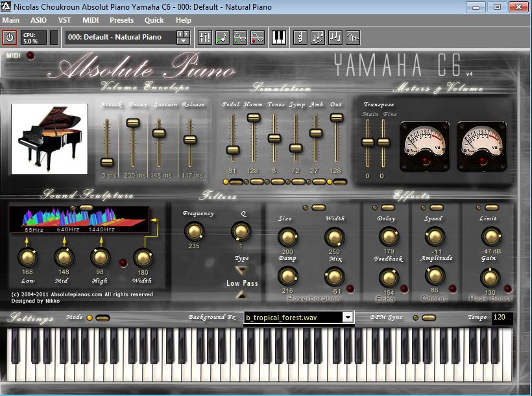Click the right VU meter
The width and height of the screenshot is (532, 396).
pyautogui.click(x=482, y=146)
